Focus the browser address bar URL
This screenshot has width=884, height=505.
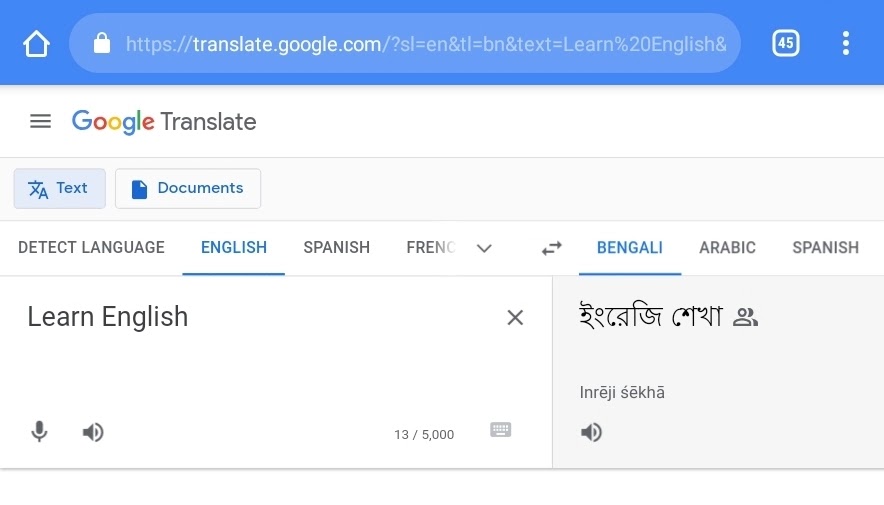pos(425,44)
